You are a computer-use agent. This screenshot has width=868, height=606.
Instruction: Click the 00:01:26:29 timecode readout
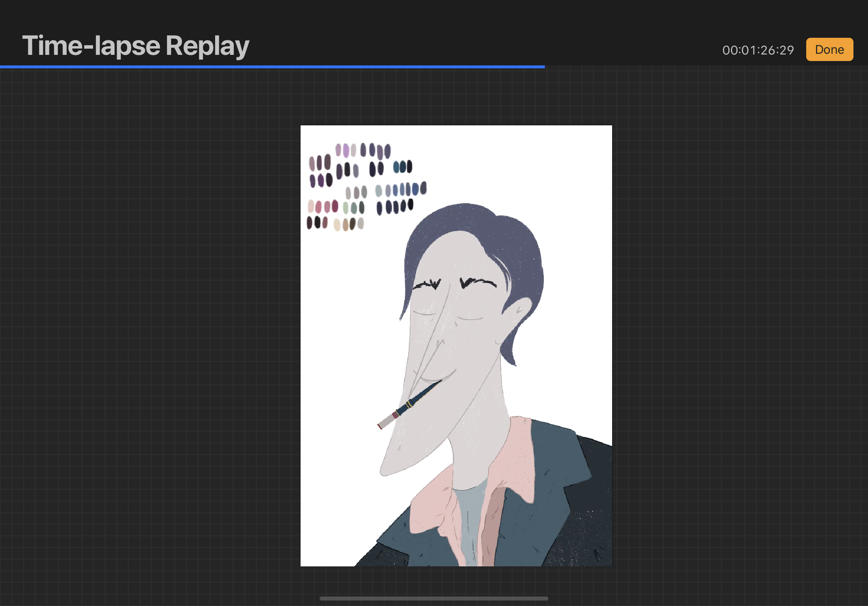click(x=758, y=50)
